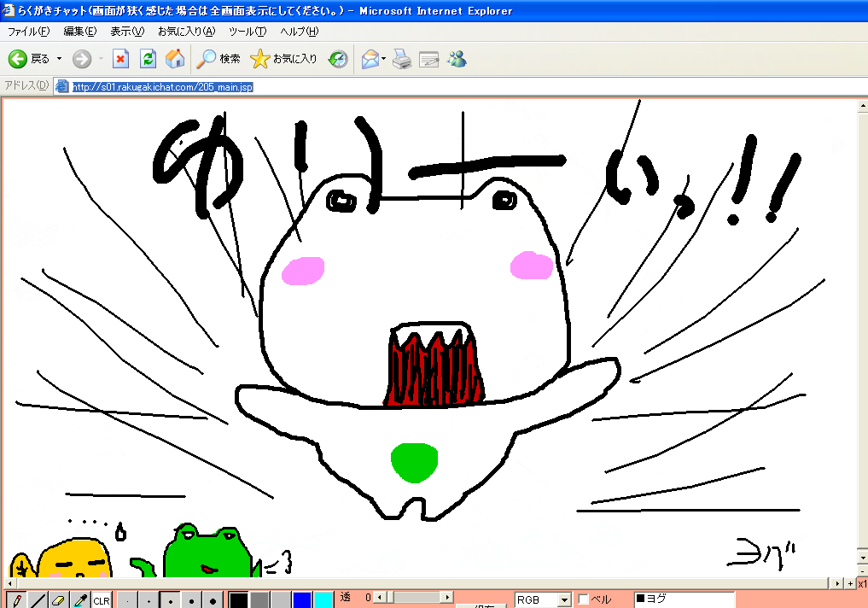Screen dimensions: 868x608
Task: Click the CLR clear canvas button
Action: click(102, 600)
